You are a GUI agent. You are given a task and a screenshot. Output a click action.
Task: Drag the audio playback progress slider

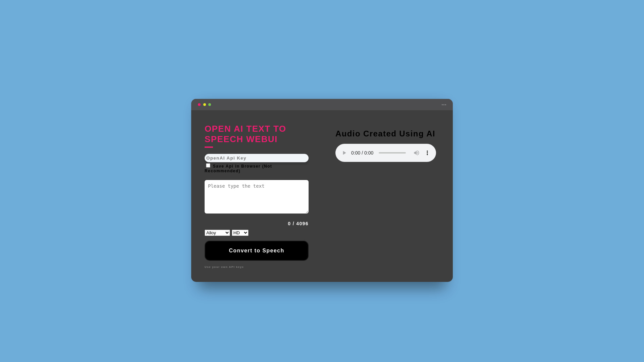[x=391, y=153]
